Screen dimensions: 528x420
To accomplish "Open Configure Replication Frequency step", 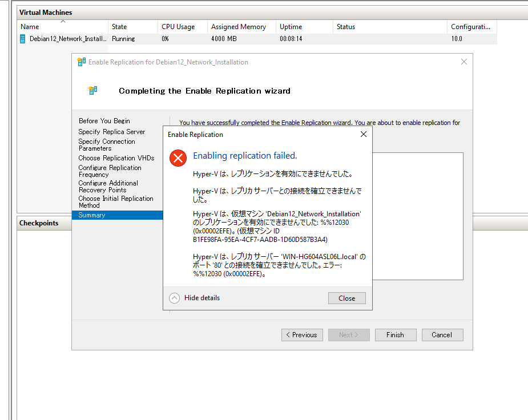I will [x=110, y=171].
